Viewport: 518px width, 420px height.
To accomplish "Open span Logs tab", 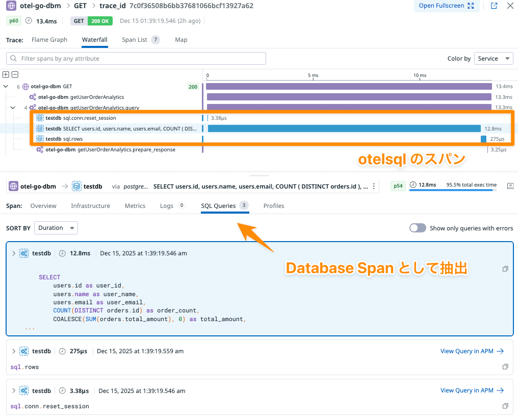I will coord(172,206).
